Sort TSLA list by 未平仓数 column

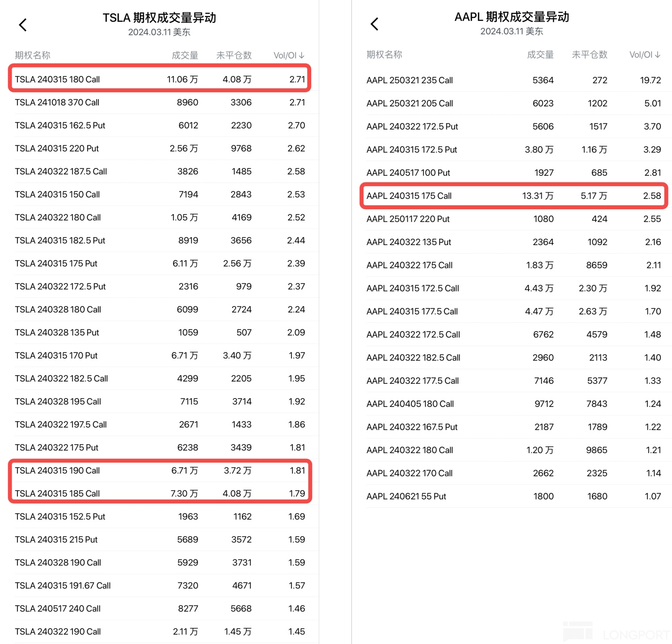coord(234,55)
